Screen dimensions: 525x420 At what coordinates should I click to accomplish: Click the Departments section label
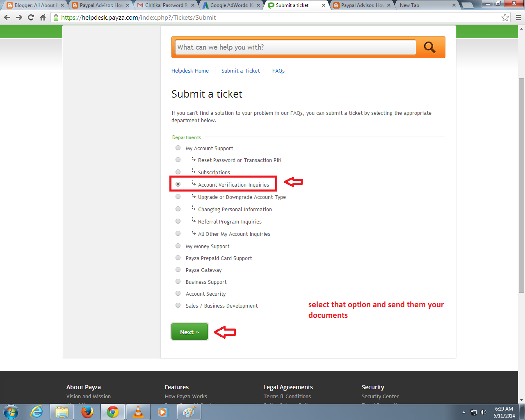[187, 137]
